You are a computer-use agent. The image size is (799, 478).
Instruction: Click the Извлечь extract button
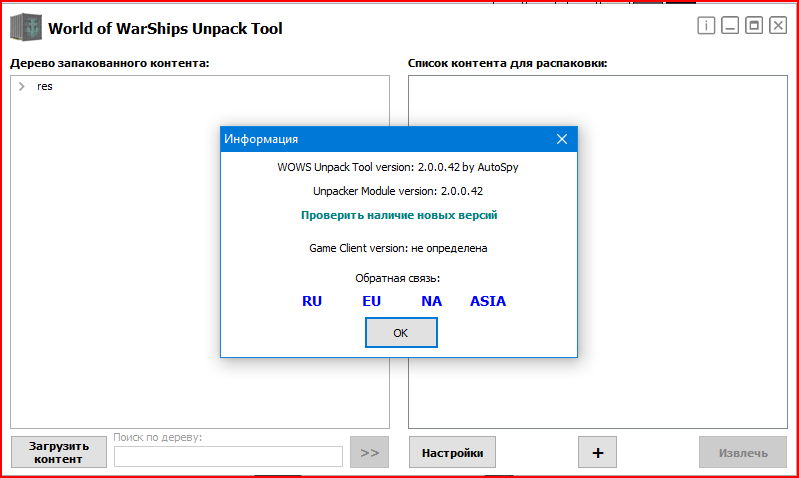(x=743, y=452)
